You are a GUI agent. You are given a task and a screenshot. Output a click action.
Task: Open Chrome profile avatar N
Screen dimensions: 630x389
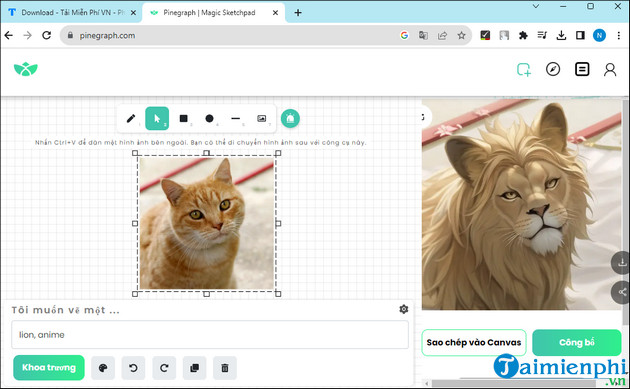click(x=599, y=35)
